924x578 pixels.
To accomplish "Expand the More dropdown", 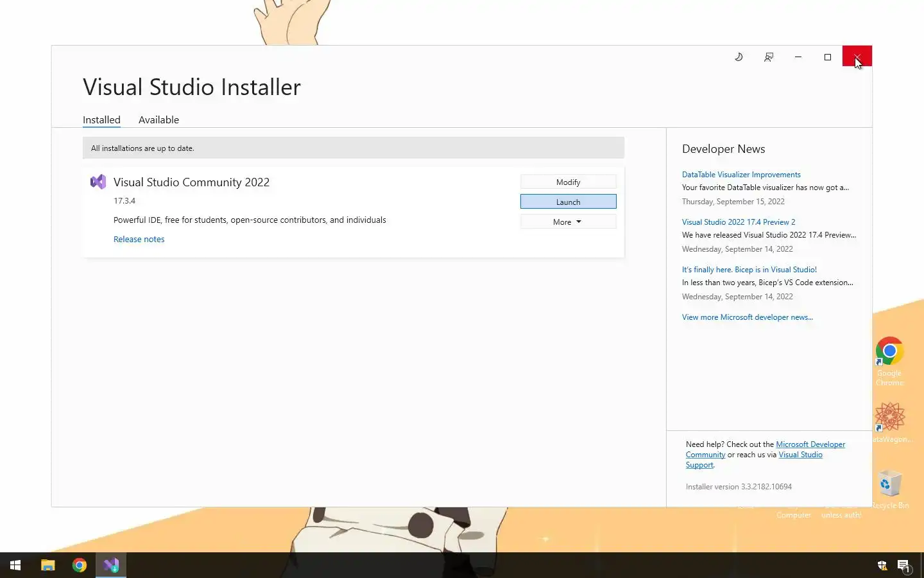I will click(x=568, y=222).
